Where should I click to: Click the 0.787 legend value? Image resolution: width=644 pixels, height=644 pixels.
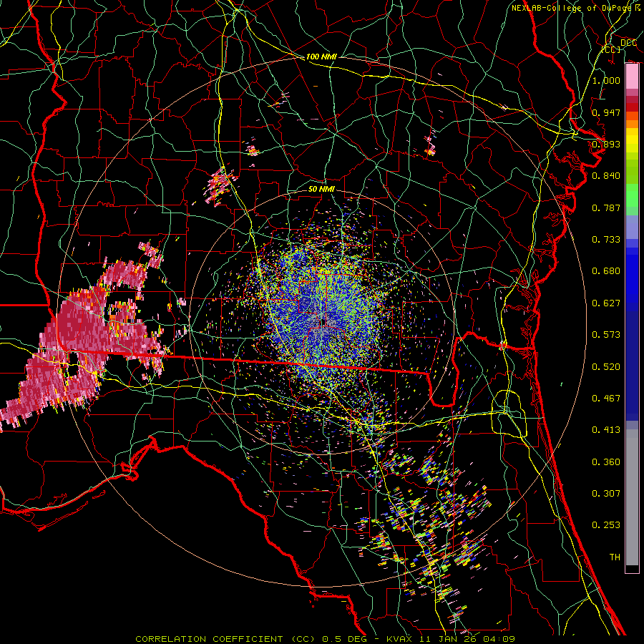(606, 208)
